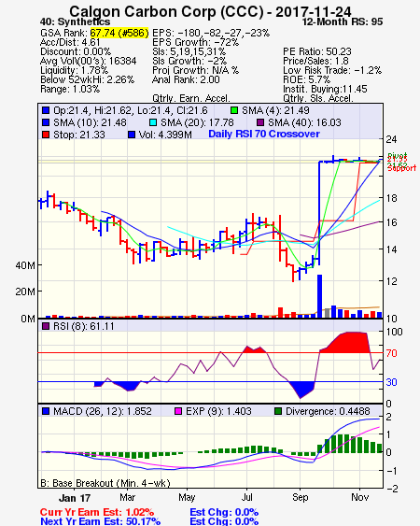Click the 'Curr Yr Earn Est: 1.02%' text
420x526 pixels.
97,512
